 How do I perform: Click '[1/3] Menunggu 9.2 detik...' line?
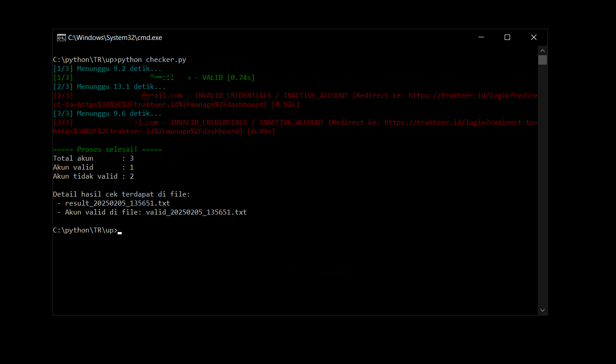(x=107, y=69)
